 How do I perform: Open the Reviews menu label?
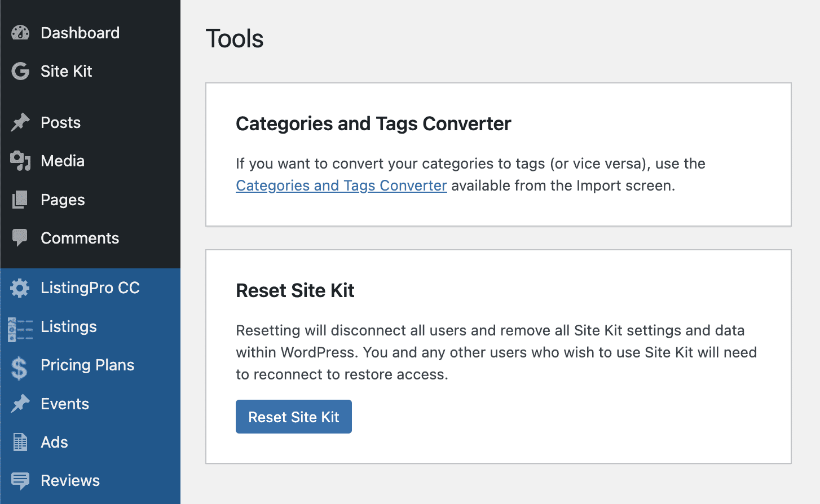tap(70, 481)
